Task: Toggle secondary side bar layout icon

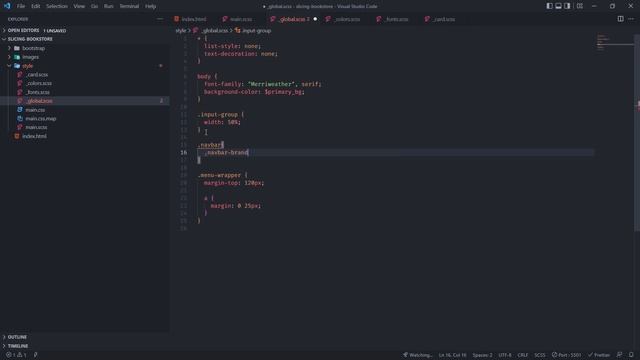Action: coord(567,6)
